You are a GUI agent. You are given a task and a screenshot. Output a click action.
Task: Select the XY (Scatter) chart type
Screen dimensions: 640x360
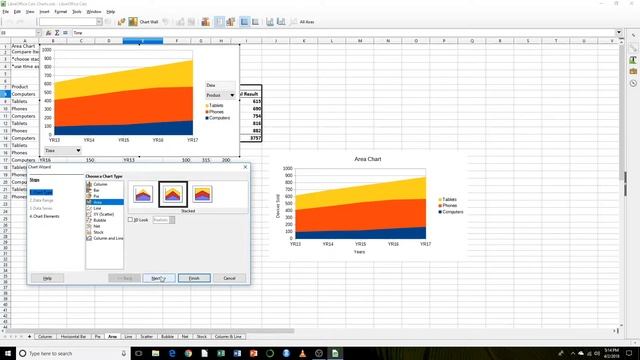[x=104, y=214]
